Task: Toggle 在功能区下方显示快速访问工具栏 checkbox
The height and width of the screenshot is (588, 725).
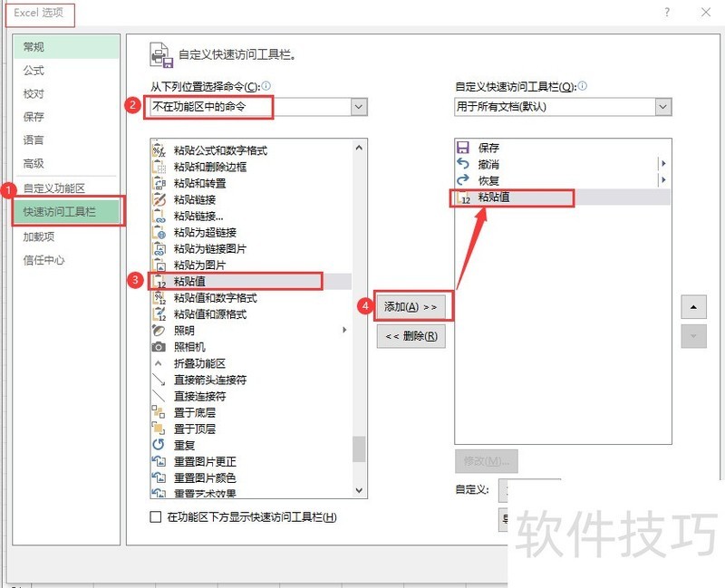Action: tap(156, 516)
